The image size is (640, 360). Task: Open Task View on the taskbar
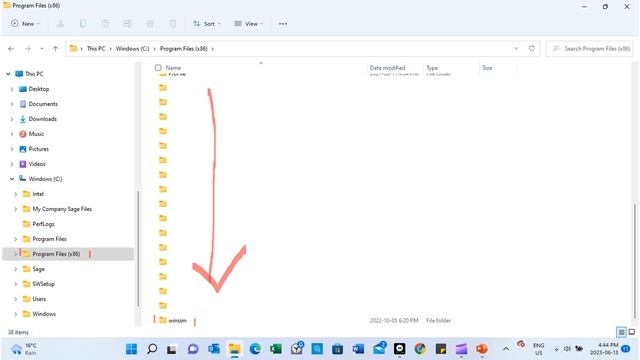[x=172, y=349]
